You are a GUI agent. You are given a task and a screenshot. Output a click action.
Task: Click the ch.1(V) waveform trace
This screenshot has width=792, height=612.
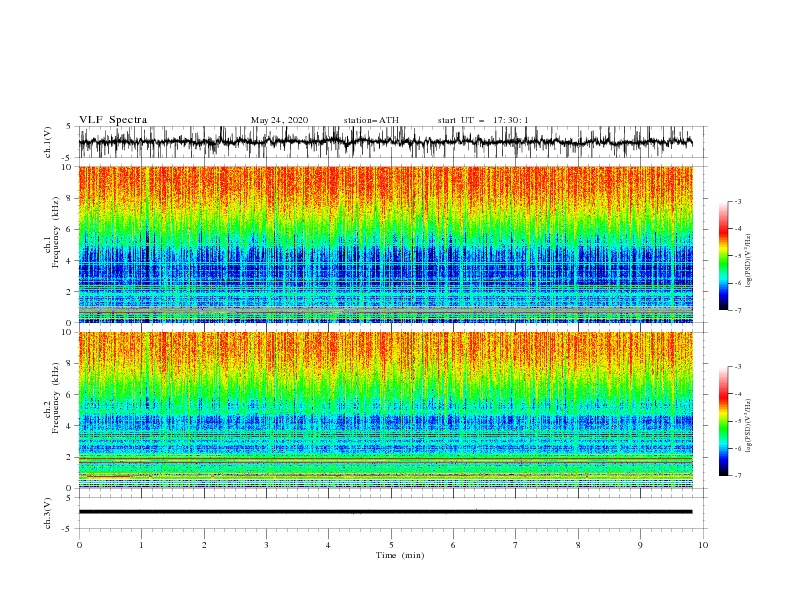[385, 142]
